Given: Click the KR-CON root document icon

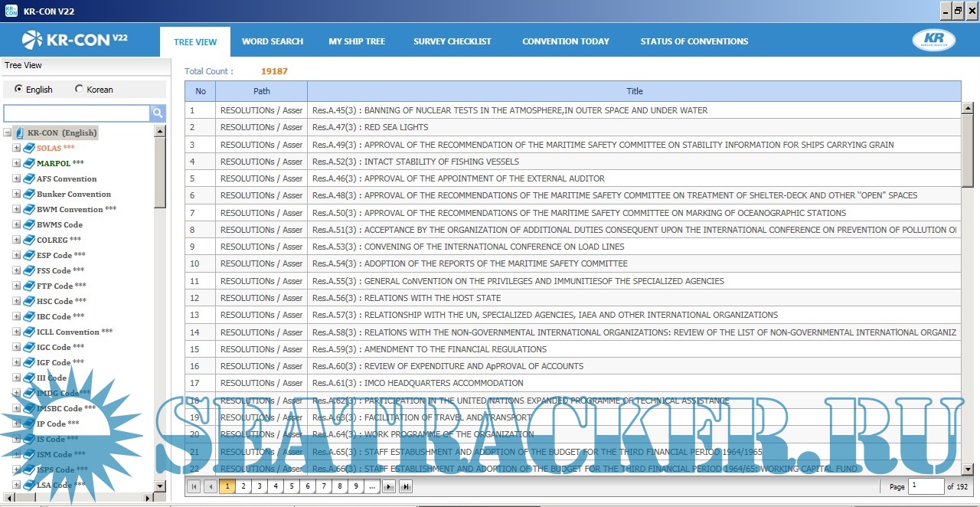Looking at the screenshot, I should click(x=20, y=132).
